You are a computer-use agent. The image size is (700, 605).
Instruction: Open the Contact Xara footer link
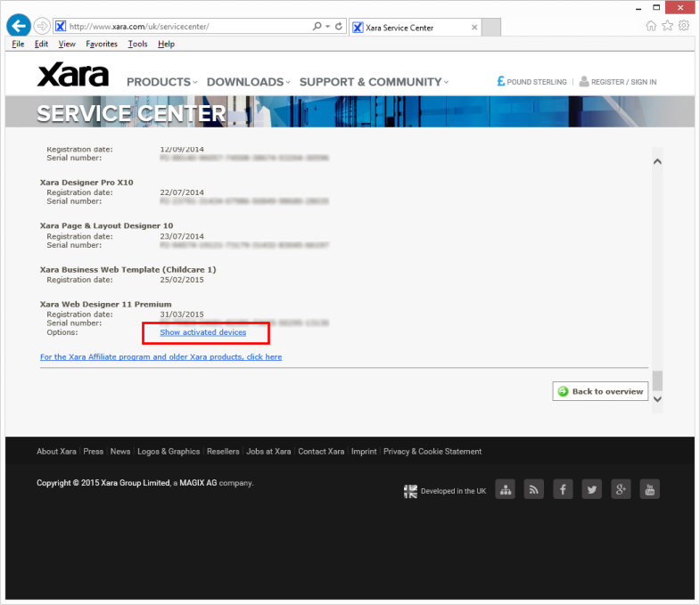[x=321, y=452]
